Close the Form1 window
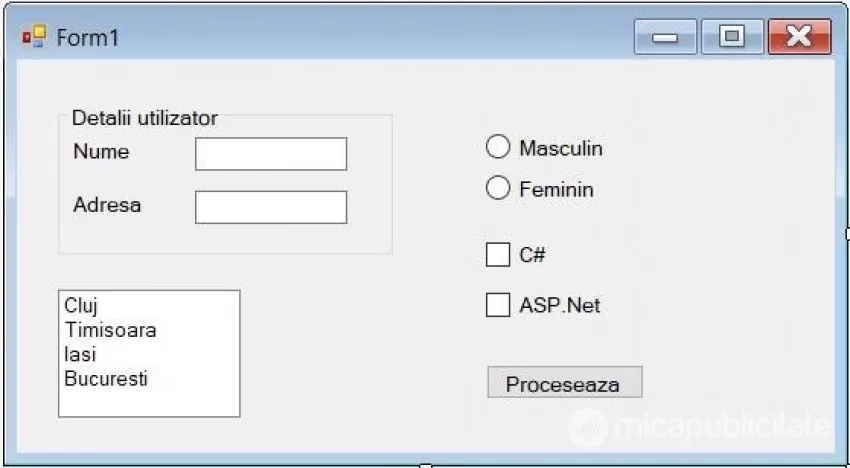Image resolution: width=850 pixels, height=468 pixels. point(800,37)
